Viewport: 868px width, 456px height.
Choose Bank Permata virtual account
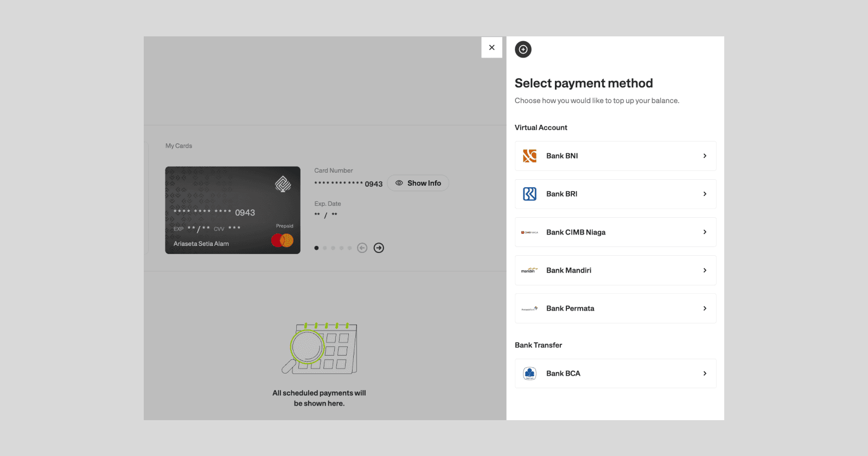[615, 308]
